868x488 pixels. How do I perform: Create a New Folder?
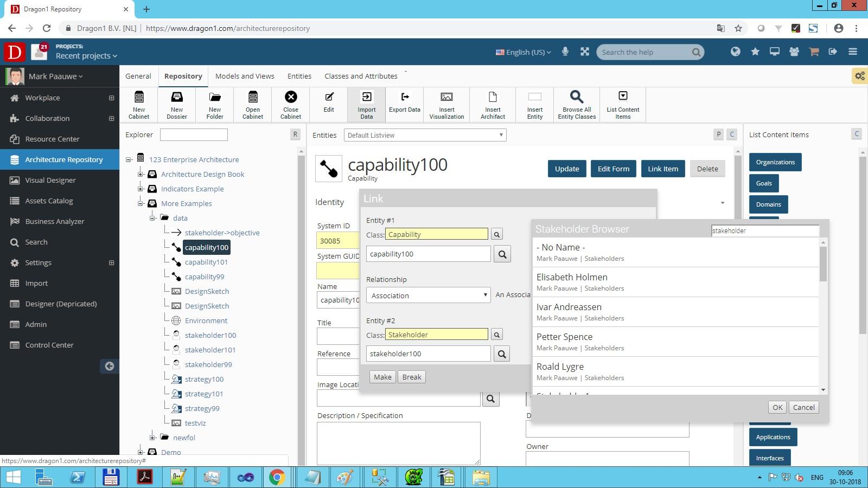tap(215, 104)
